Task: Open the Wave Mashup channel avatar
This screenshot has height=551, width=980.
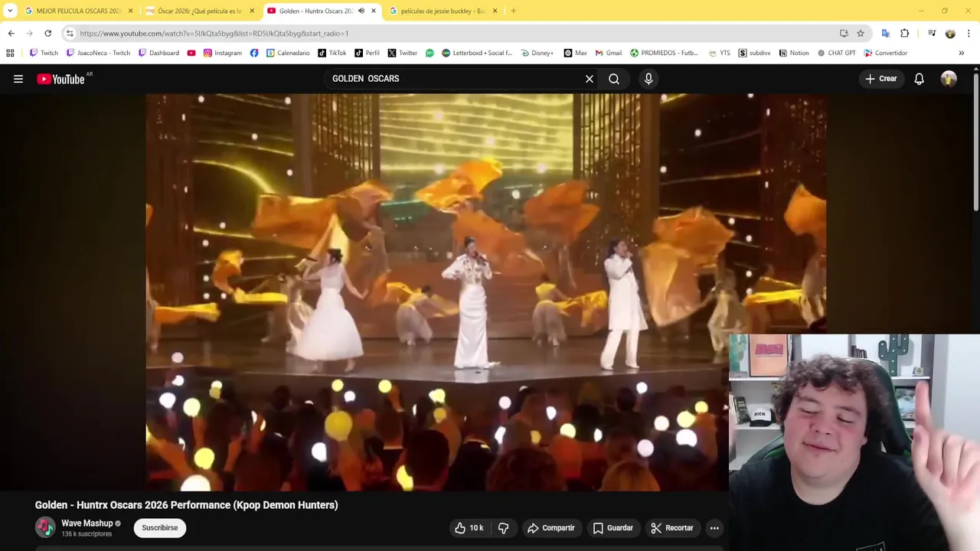Action: 45,527
